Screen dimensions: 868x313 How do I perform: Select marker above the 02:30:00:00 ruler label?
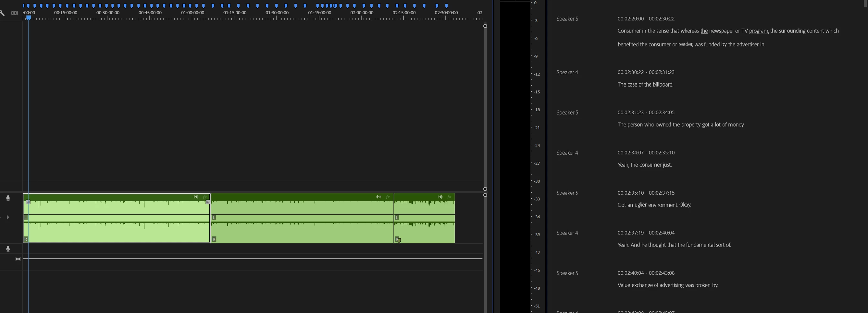point(447,6)
